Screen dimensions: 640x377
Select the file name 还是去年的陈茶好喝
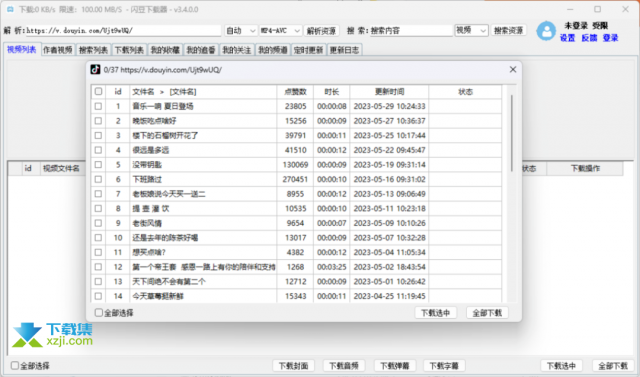[165, 237]
